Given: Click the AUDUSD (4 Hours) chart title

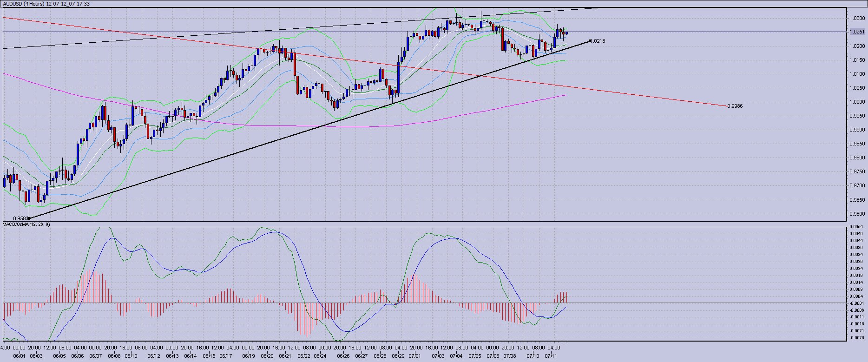Looking at the screenshot, I should [46, 4].
